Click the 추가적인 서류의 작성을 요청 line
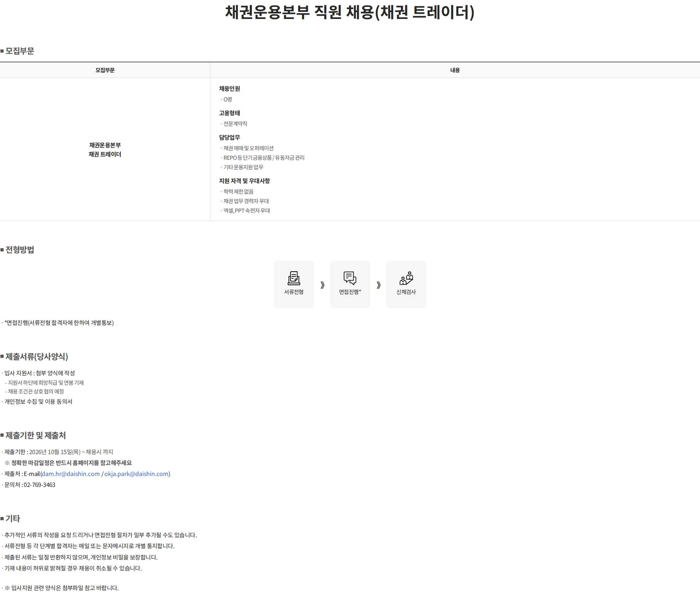The height and width of the screenshot is (600, 700). [x=101, y=535]
